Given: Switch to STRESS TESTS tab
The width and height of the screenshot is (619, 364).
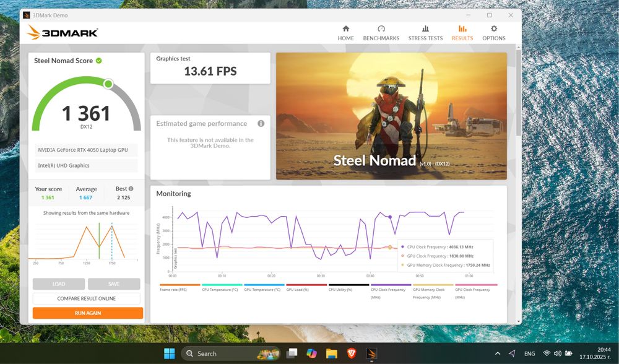Looking at the screenshot, I should click(x=425, y=33).
